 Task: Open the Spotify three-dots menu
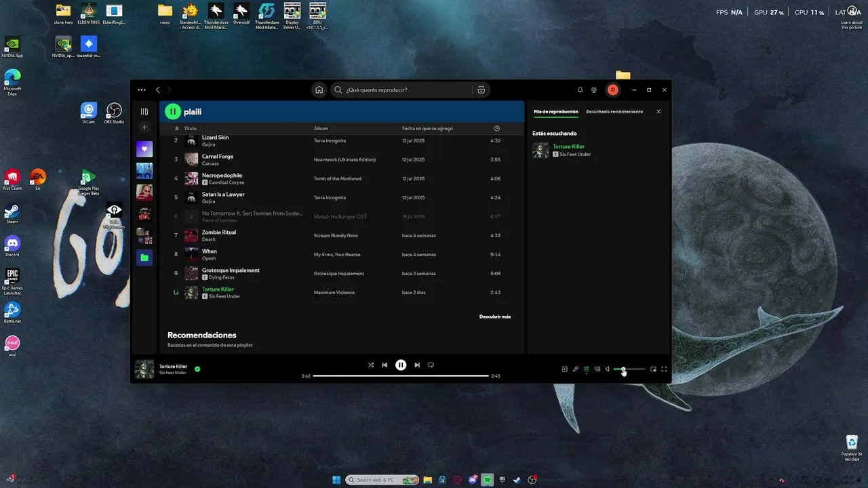(142, 89)
